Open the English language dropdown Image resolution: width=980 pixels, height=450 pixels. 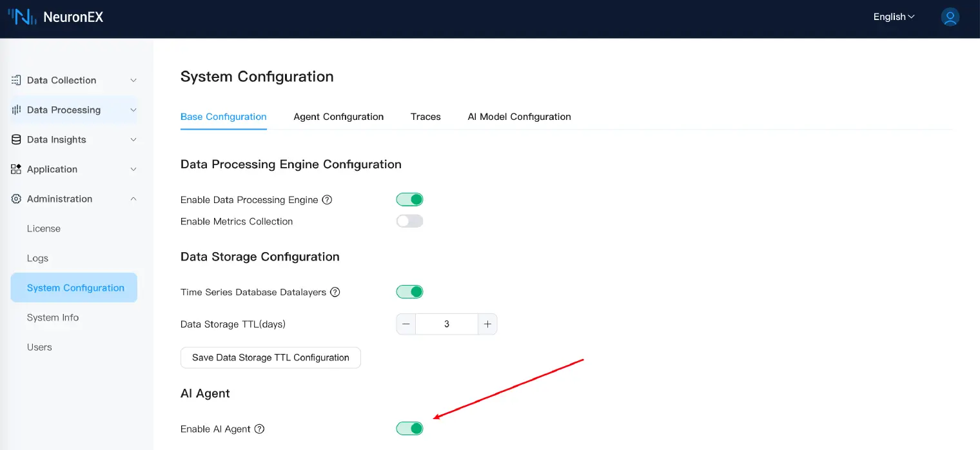894,17
